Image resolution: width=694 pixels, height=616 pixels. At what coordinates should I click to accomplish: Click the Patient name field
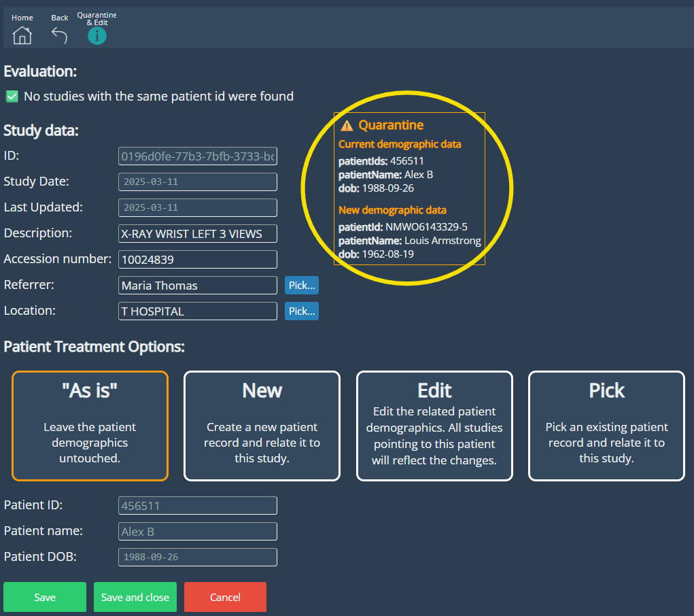[x=198, y=532]
